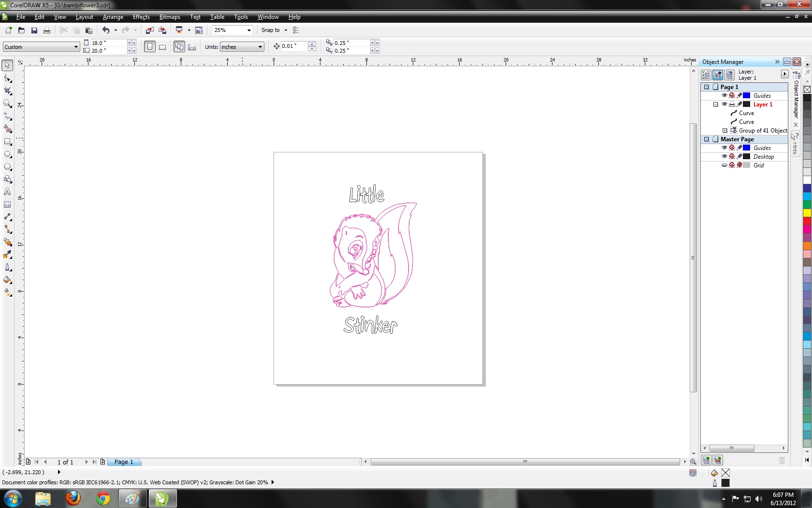This screenshot has width=812, height=508.
Task: Click the Open file icon
Action: pos(21,30)
